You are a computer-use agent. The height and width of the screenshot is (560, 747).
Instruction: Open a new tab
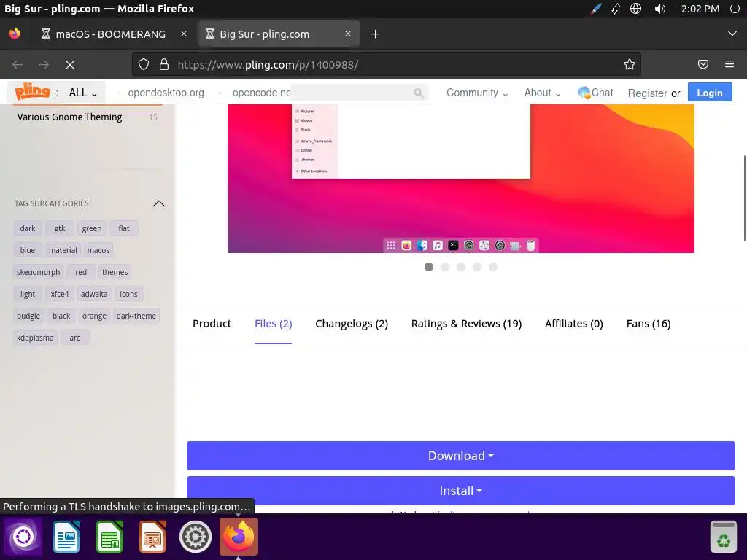[376, 34]
